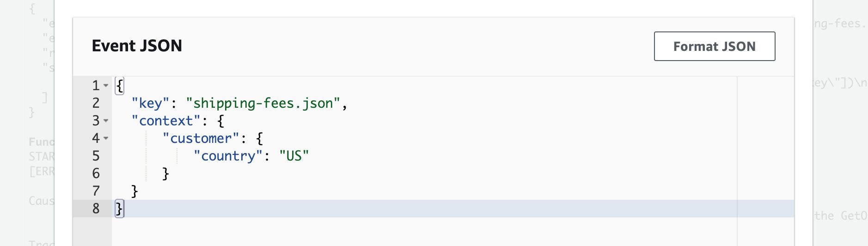The width and height of the screenshot is (868, 246).
Task: Fold the "context" block on line 3
Action: (x=106, y=121)
